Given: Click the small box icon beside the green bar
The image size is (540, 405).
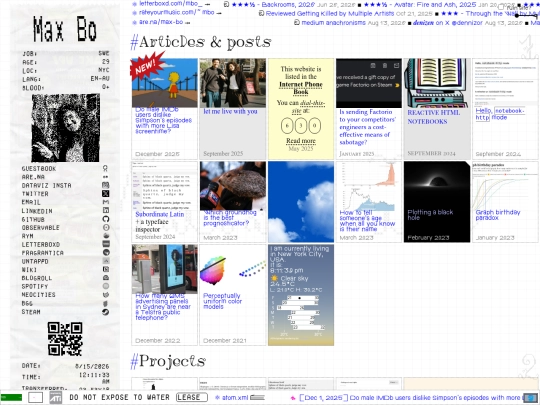Looking at the screenshot, I should click(35, 397).
